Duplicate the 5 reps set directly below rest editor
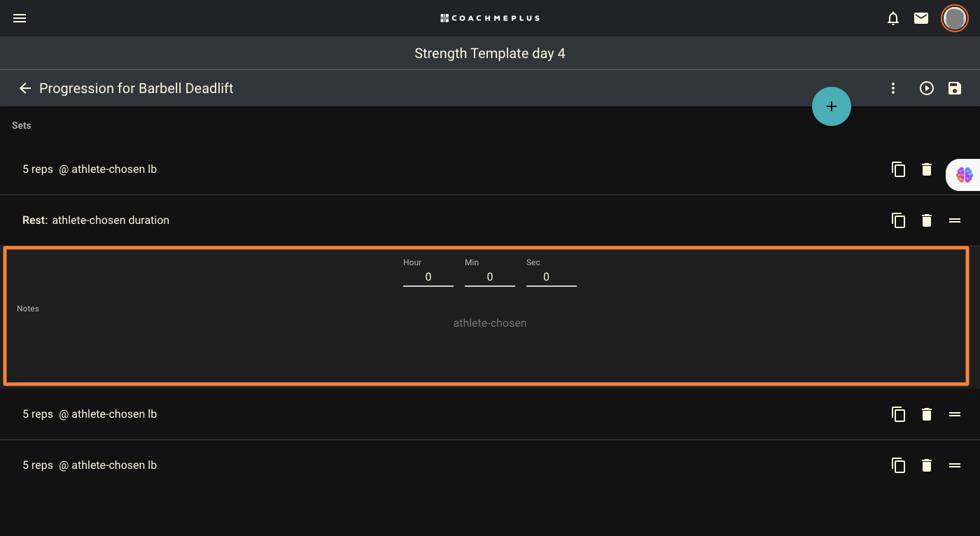Viewport: 980px width, 536px height. click(899, 414)
